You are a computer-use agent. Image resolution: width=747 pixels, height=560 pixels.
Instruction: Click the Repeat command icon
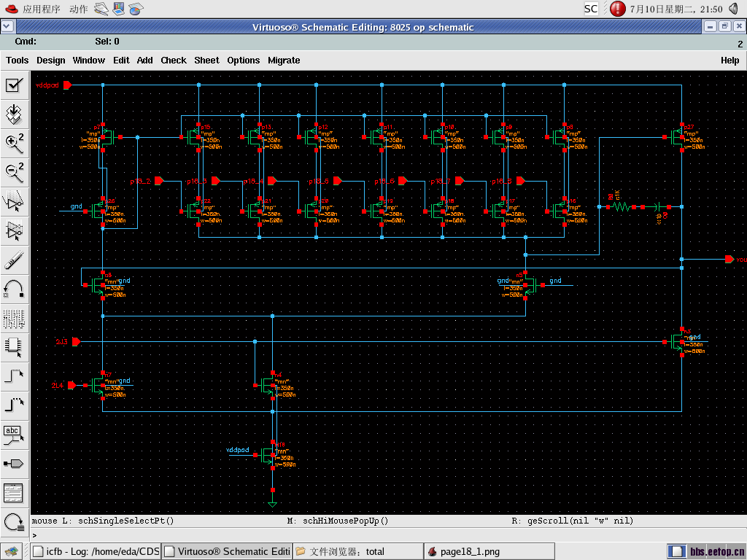point(14,521)
